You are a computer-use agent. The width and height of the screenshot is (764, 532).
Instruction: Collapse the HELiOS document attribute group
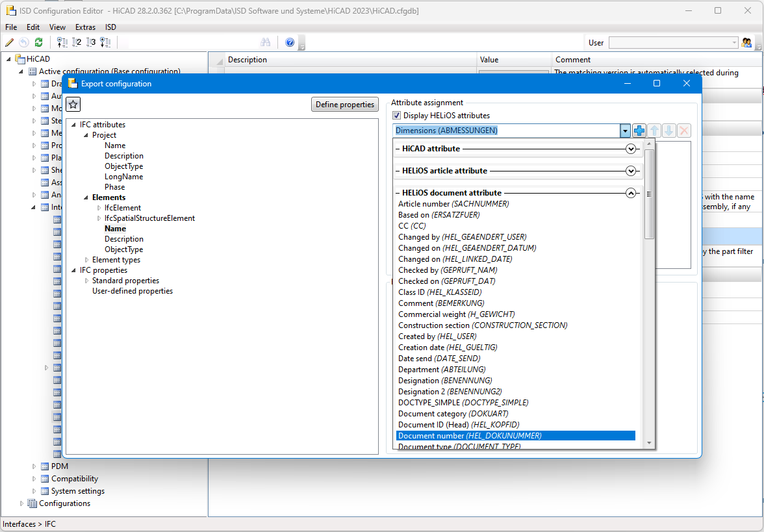(x=630, y=193)
